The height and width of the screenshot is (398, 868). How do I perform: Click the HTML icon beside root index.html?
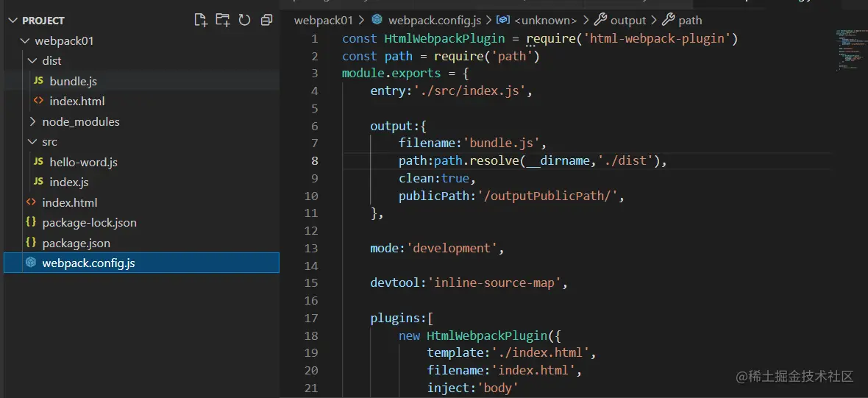(x=31, y=202)
